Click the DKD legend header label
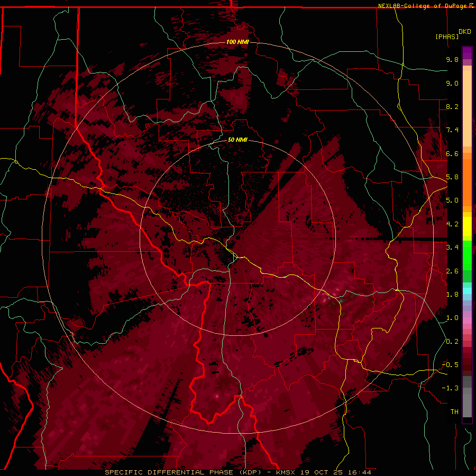476x476 pixels. [465, 31]
